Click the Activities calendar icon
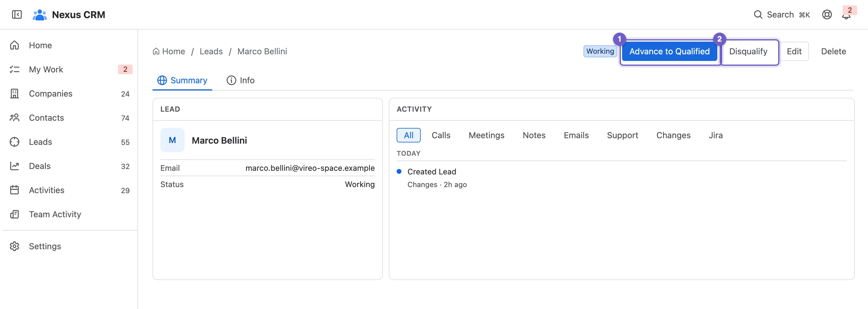868x309 pixels. coord(14,190)
